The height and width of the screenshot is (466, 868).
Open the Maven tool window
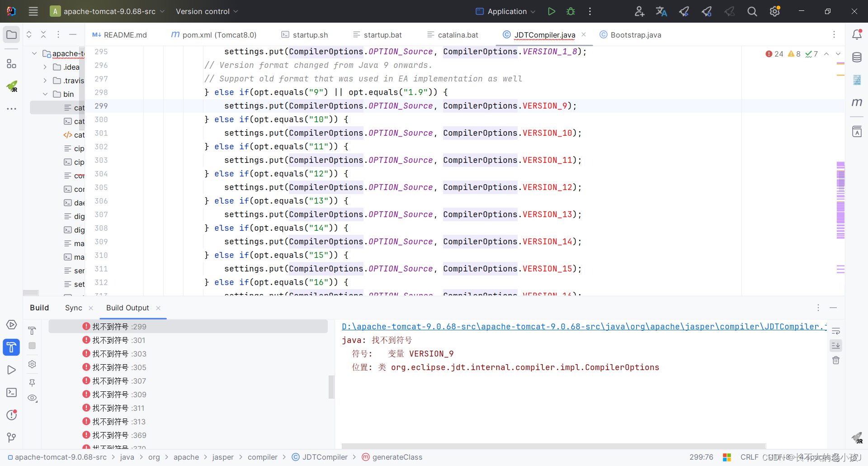[x=857, y=102]
